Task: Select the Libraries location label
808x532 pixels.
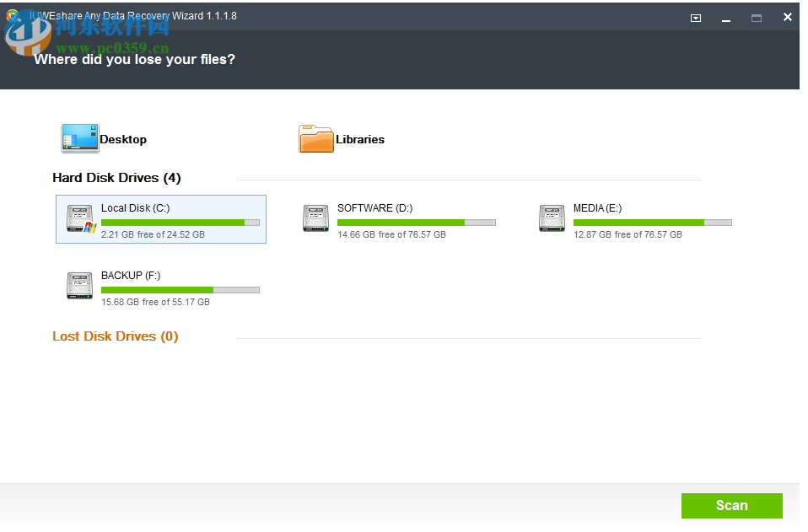Action: pos(361,139)
